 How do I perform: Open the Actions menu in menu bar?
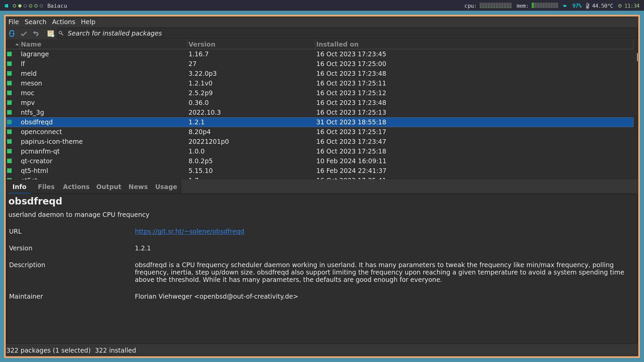pyautogui.click(x=63, y=22)
